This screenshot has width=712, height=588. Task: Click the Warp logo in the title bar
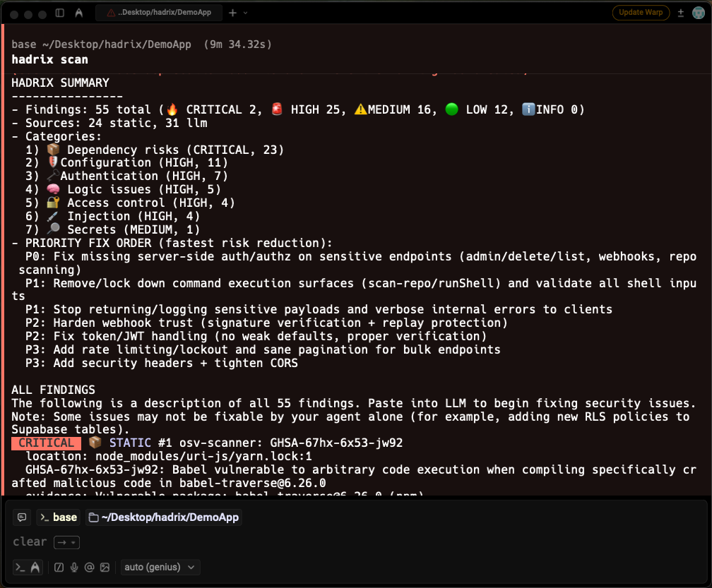click(78, 12)
